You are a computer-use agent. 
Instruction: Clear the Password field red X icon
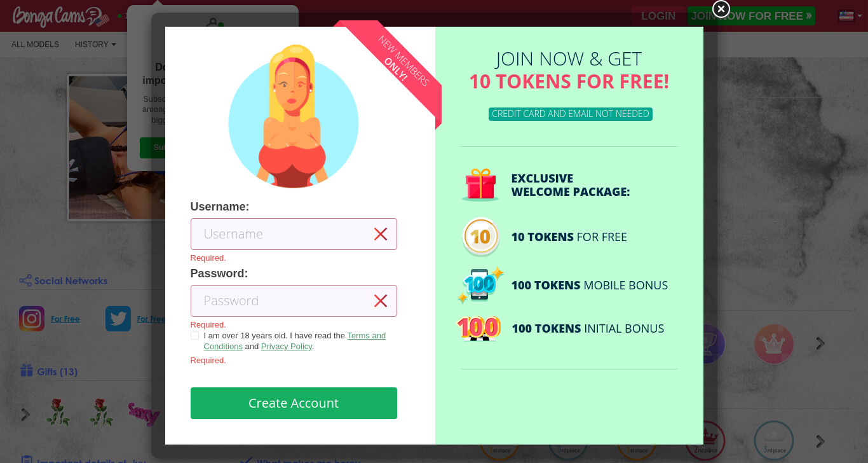(x=381, y=301)
